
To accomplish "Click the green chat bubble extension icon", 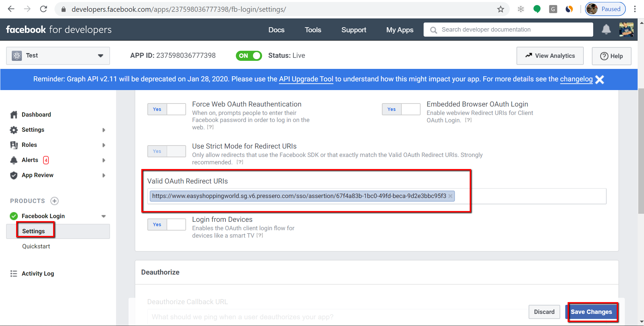I will 537,9.
